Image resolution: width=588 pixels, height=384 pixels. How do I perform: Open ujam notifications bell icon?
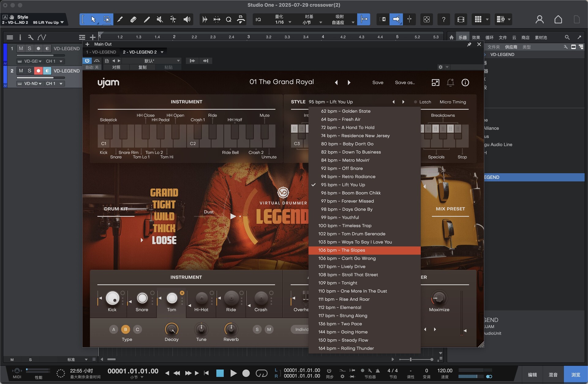click(x=450, y=82)
